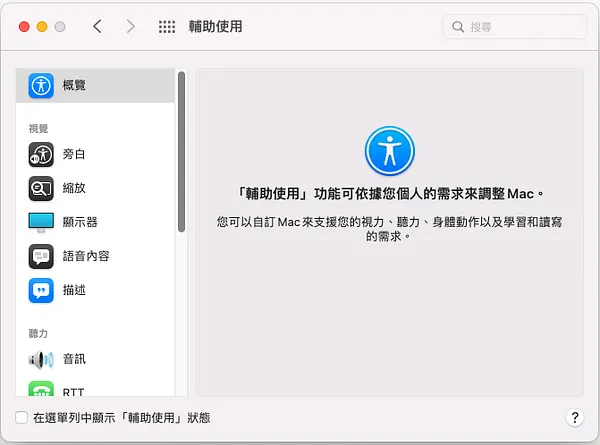This screenshot has height=445, width=600.
Task: Select the 描述 descriptions icon
Action: point(41,290)
